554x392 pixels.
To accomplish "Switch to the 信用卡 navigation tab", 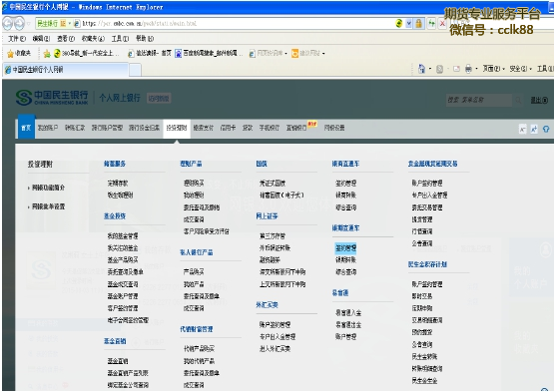I will tap(228, 128).
